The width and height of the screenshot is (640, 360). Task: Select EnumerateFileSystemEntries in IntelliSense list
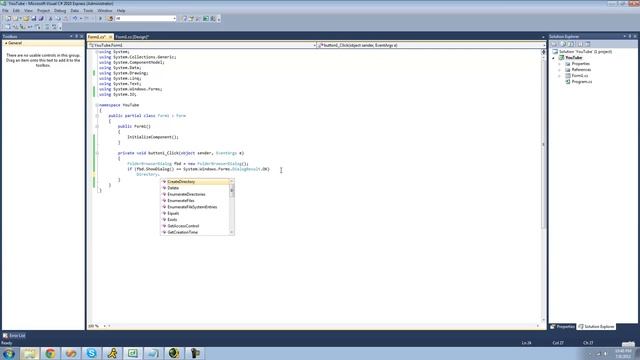(x=195, y=207)
